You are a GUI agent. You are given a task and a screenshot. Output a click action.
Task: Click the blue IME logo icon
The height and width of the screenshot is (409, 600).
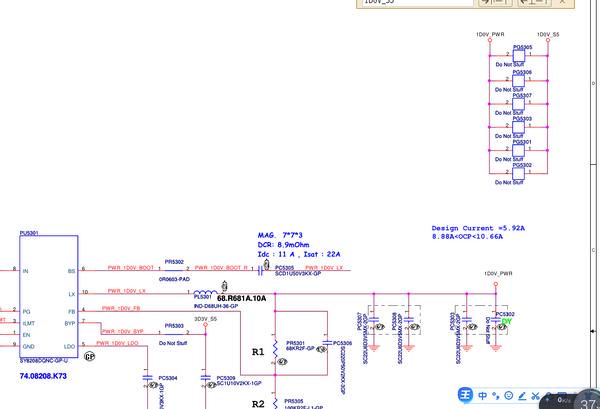[466, 395]
